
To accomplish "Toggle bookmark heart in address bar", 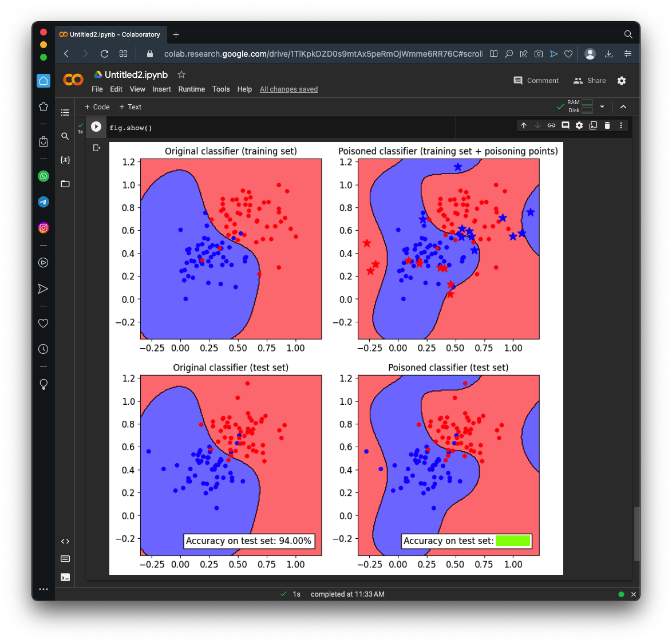I will (x=568, y=54).
